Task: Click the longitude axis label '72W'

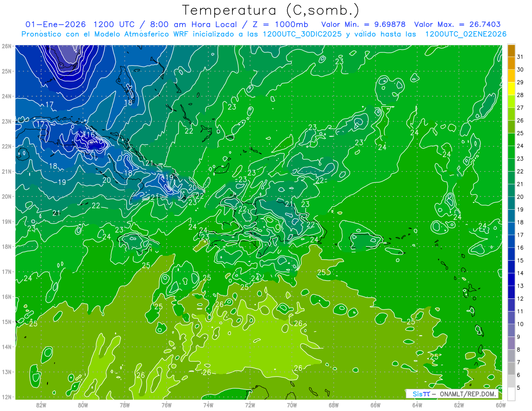Action: tap(250, 405)
